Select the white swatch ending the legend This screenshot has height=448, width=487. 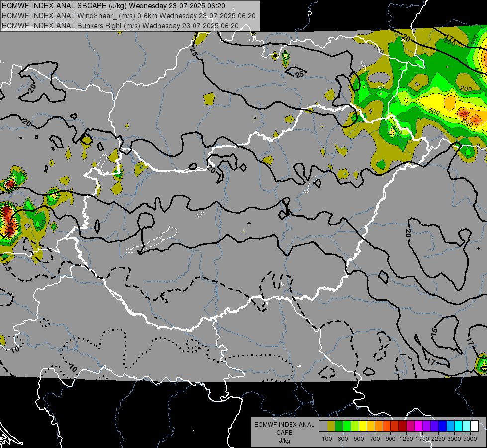tap(474, 426)
